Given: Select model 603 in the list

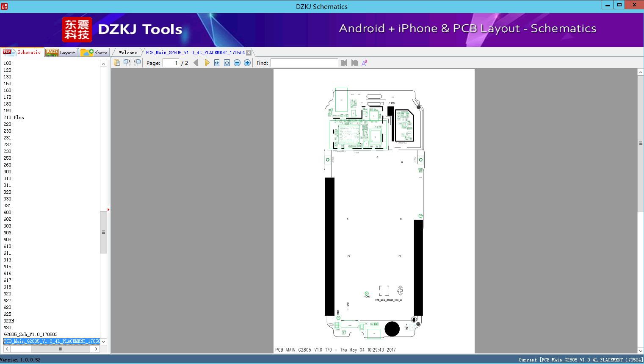Looking at the screenshot, I should (x=8, y=226).
